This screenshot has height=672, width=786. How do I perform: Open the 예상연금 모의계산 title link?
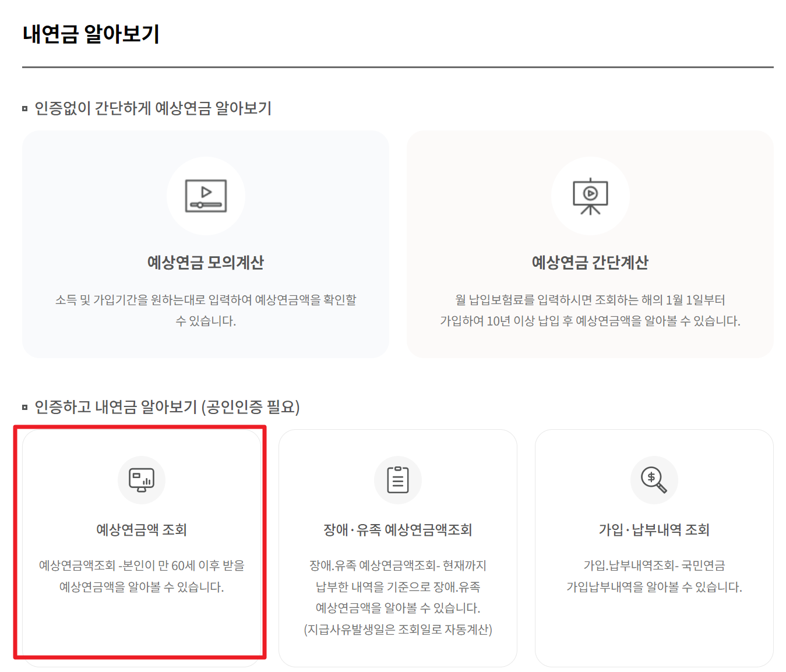pyautogui.click(x=206, y=263)
